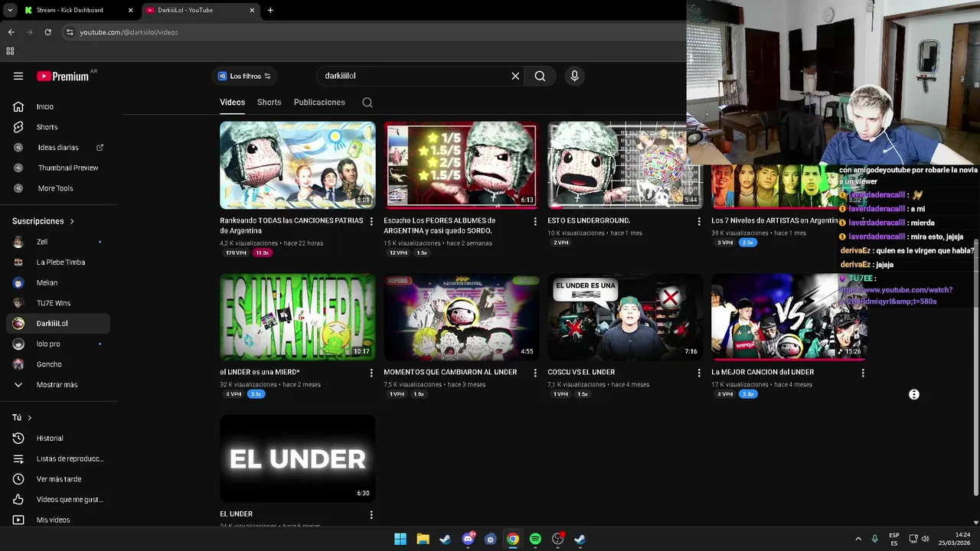Viewport: 980px width, 551px height.
Task: Click the YouTube Premium logo
Action: [x=63, y=76]
